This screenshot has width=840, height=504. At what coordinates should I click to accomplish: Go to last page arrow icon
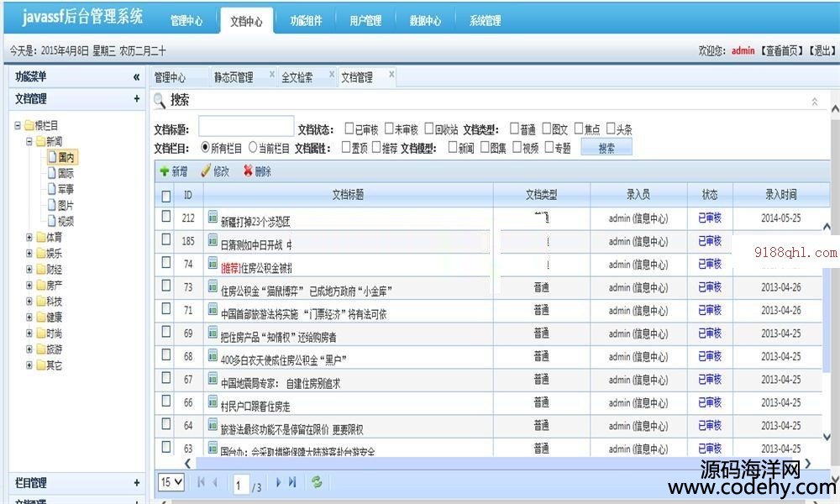[x=292, y=482]
